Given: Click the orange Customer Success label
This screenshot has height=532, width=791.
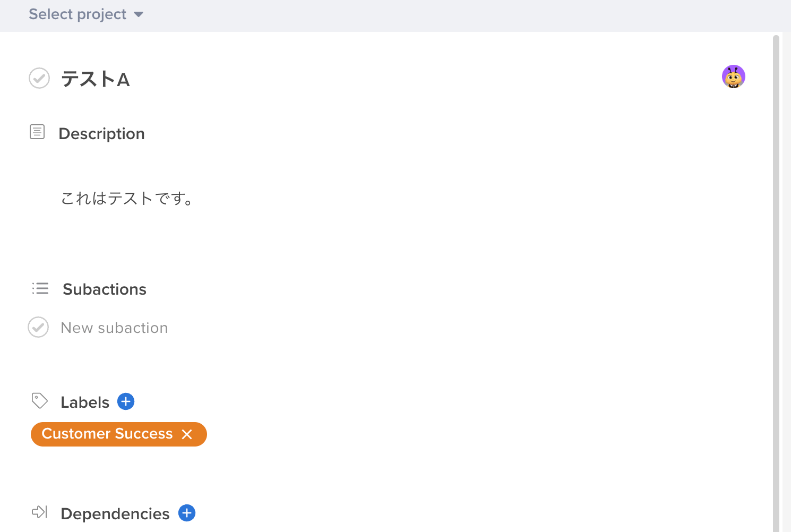Looking at the screenshot, I should pos(107,434).
